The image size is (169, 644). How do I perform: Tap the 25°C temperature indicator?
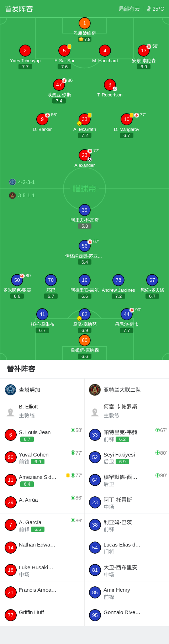coord(155,9)
